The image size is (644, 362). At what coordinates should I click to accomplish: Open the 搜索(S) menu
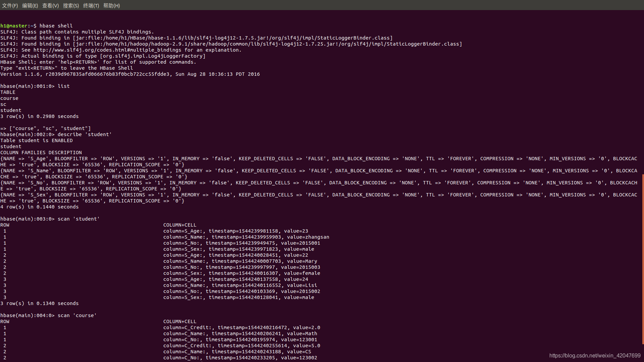(x=71, y=6)
